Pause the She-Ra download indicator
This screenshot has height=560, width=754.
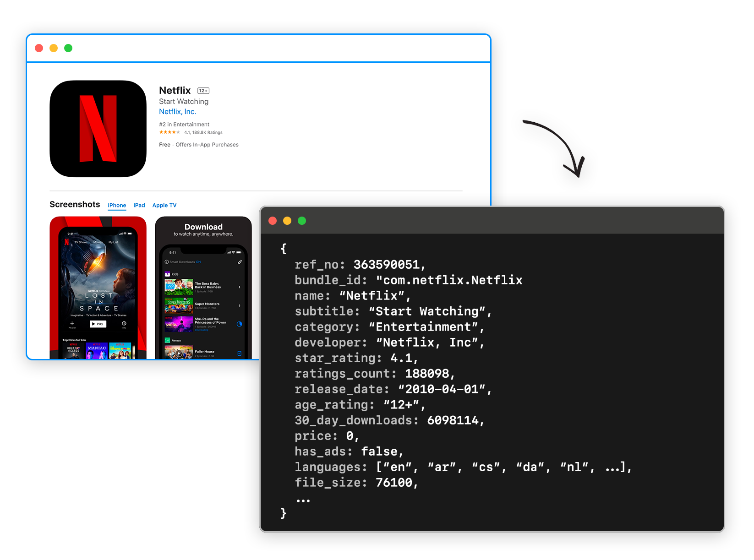click(240, 324)
